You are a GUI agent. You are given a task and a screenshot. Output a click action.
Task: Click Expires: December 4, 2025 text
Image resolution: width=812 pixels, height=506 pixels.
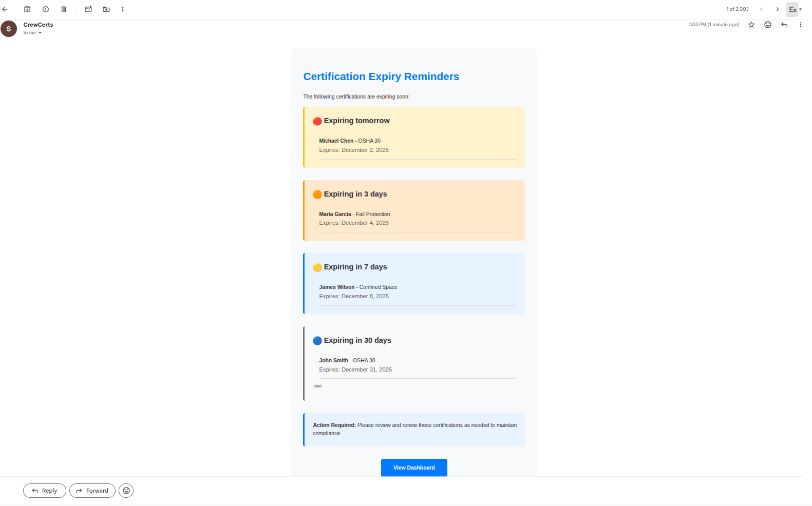pyautogui.click(x=354, y=223)
